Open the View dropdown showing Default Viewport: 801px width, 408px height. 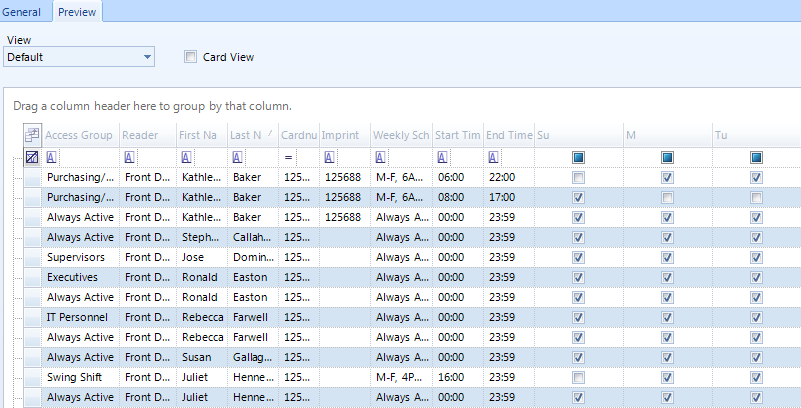[79, 57]
